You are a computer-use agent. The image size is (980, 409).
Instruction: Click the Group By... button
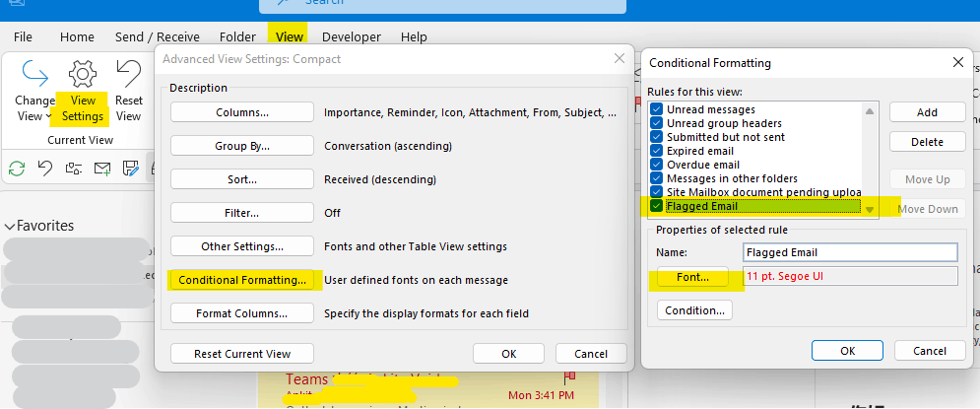tap(242, 146)
